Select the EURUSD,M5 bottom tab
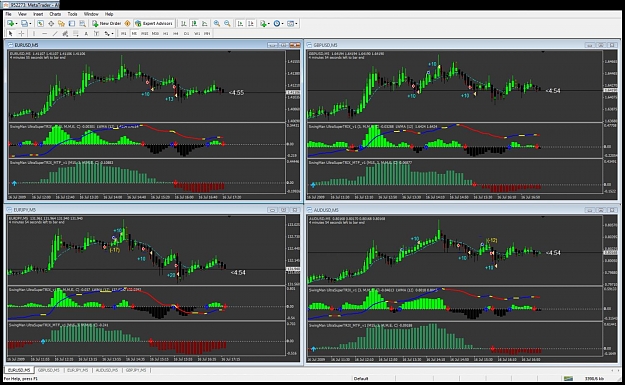625x385 pixels. tap(19, 370)
